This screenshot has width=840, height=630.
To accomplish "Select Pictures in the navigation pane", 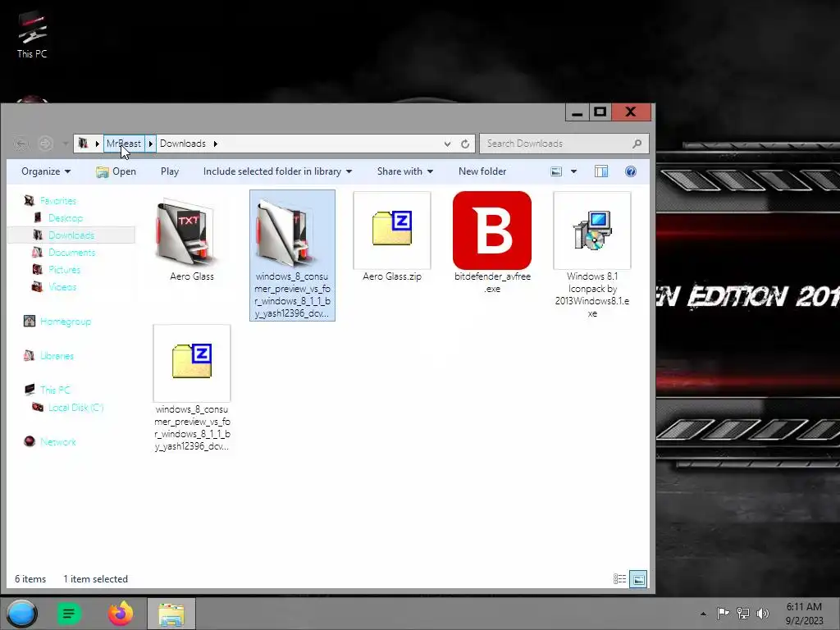I will [x=64, y=269].
